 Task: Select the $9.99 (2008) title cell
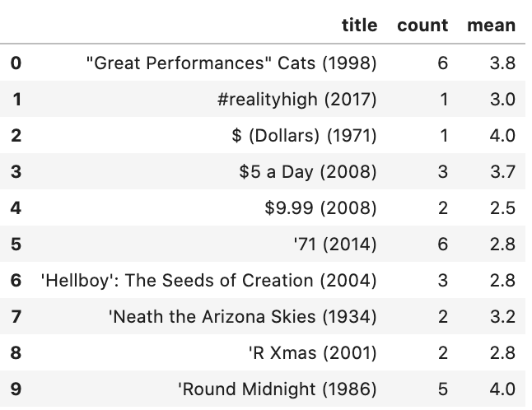pos(320,208)
